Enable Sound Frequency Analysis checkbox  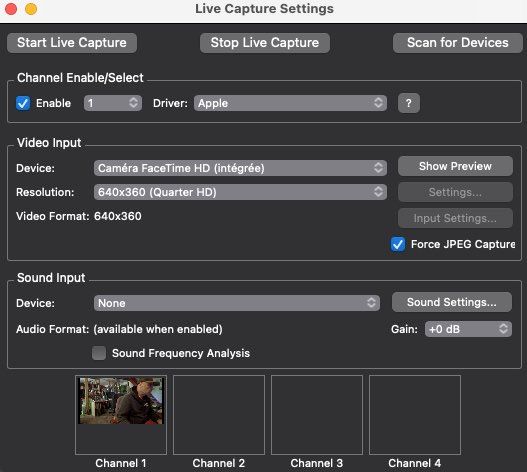[99, 353]
